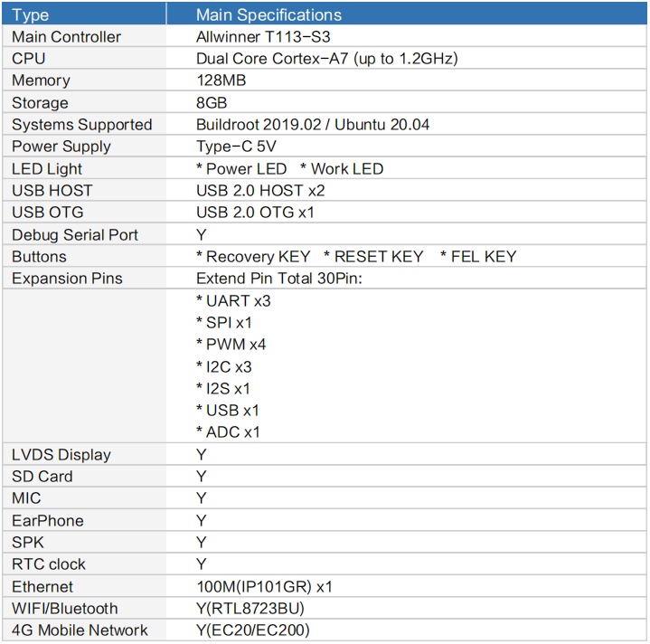The height and width of the screenshot is (644, 650).
Task: Select the "100M(IP101GR) x1" Ethernet value
Action: coord(265,587)
